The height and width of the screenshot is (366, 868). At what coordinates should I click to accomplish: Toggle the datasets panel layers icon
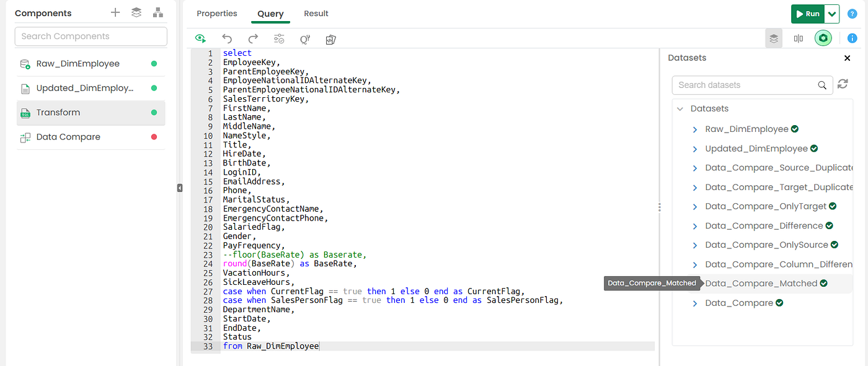tap(774, 38)
